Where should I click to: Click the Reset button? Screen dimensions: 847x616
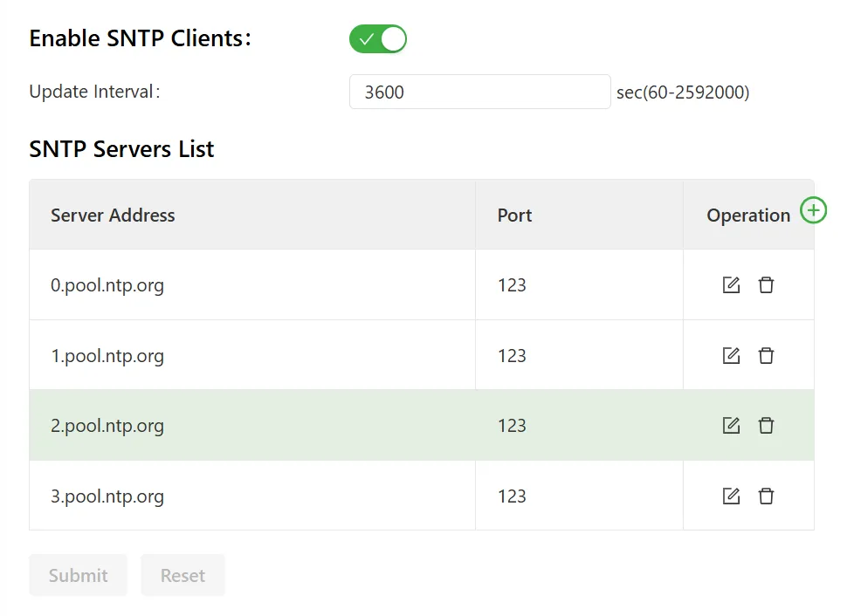(182, 575)
